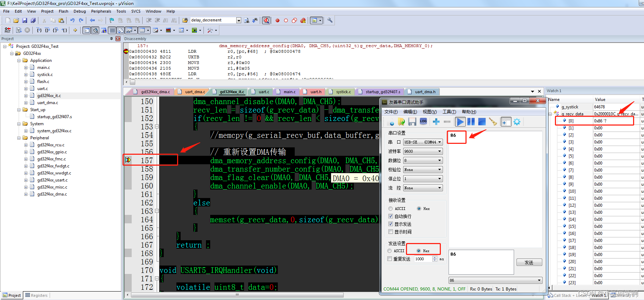
Task: Open the delay_decrement find combo dropdown
Action: (x=239, y=20)
